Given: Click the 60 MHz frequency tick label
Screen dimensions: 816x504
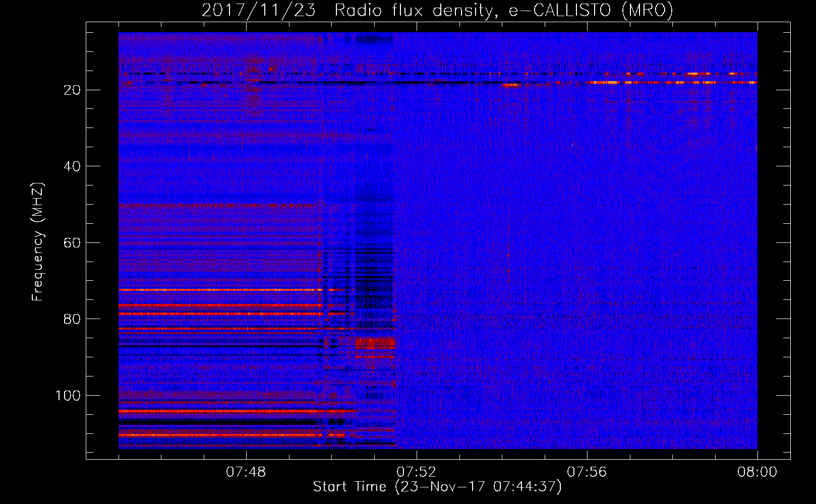Looking at the screenshot, I should (72, 243).
